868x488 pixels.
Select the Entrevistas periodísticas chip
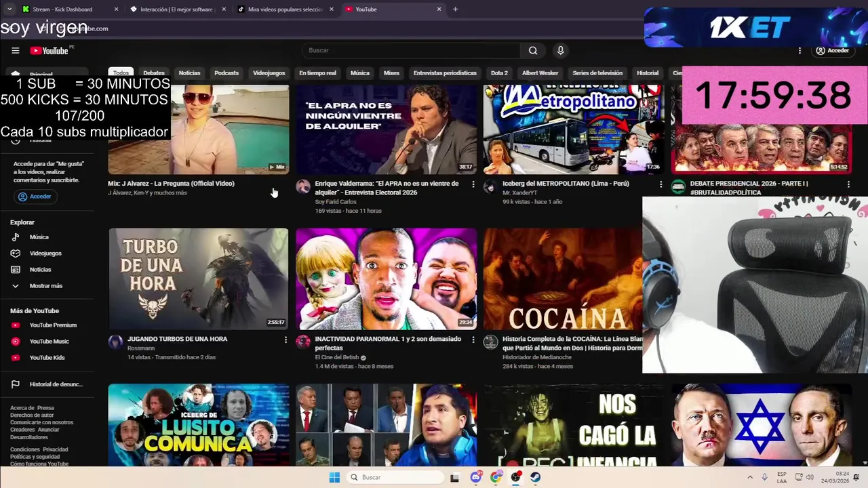tap(445, 73)
